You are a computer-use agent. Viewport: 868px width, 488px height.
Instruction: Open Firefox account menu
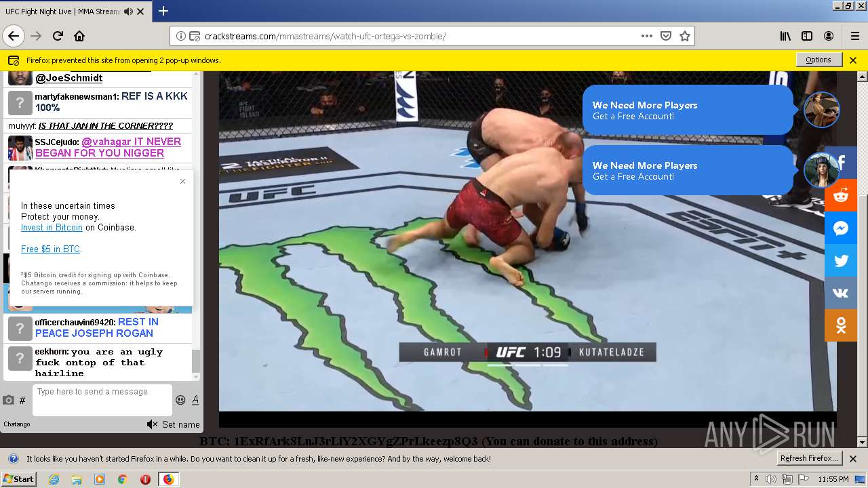pos(829,36)
